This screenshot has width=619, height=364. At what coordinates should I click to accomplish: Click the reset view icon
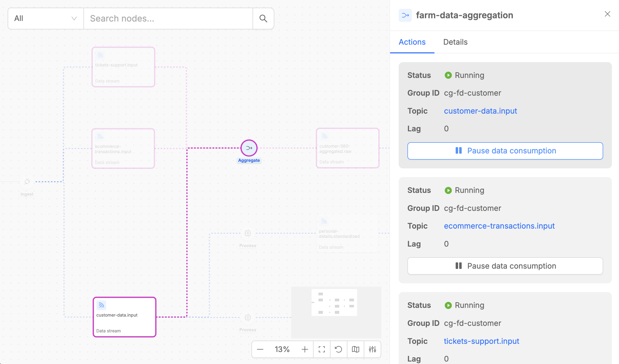338,349
